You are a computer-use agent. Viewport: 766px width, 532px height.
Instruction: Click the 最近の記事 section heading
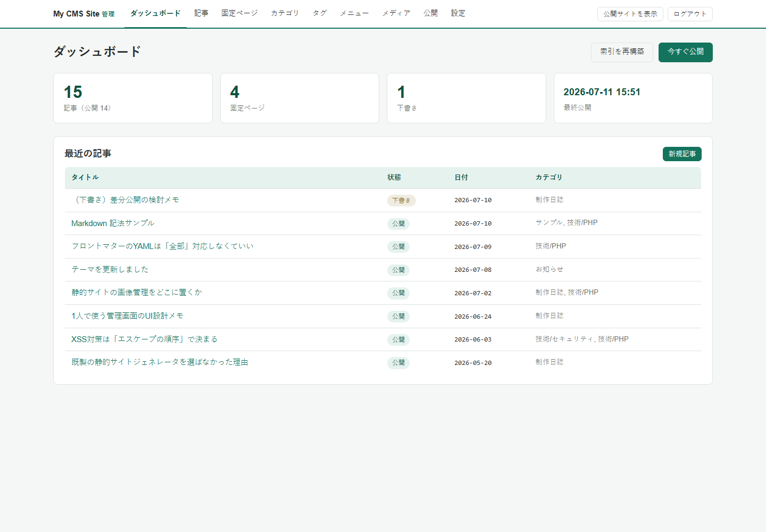(88, 154)
